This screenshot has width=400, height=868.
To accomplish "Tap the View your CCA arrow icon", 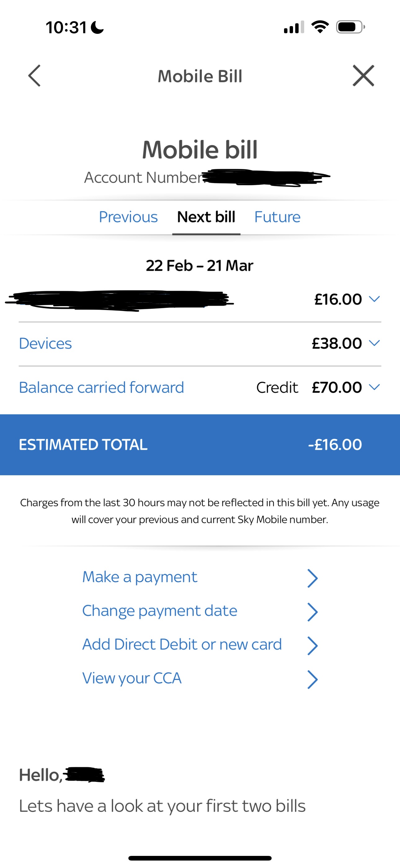I will pyautogui.click(x=313, y=679).
